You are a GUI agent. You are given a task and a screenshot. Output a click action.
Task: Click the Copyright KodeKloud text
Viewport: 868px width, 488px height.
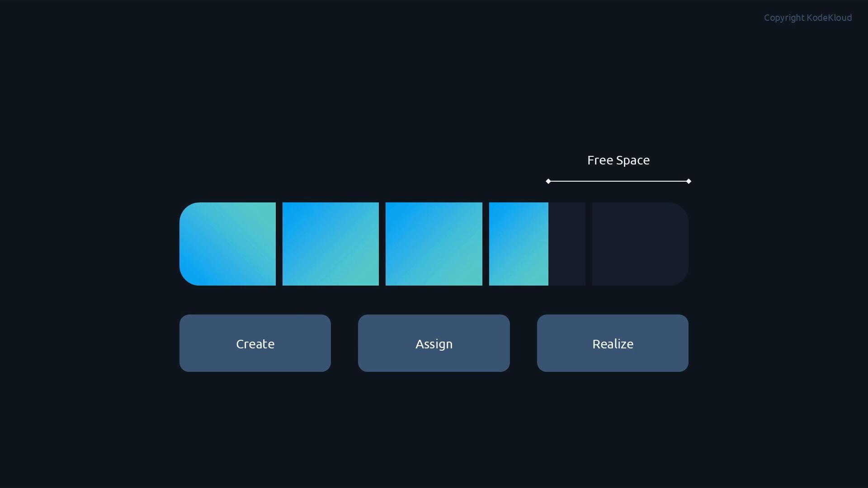808,18
